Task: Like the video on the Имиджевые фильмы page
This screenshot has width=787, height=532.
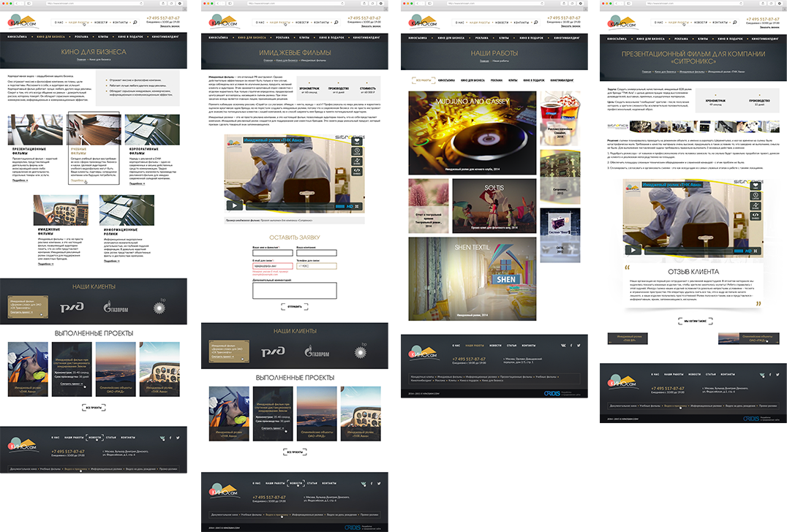Action: (x=357, y=142)
